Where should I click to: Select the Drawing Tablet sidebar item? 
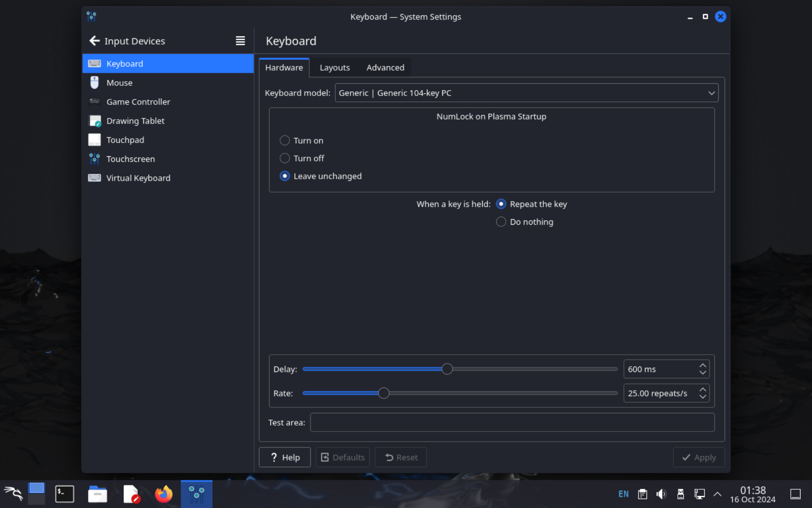135,121
